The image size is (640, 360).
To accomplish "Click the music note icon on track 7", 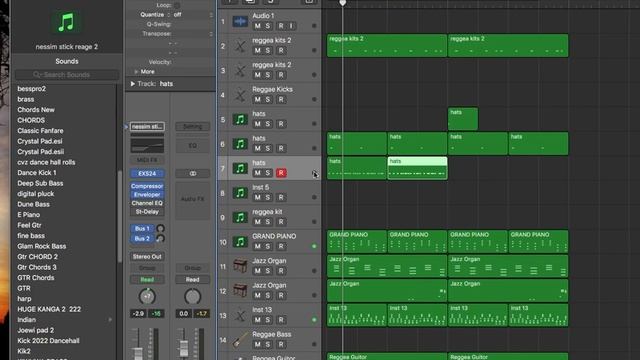I will tap(240, 168).
